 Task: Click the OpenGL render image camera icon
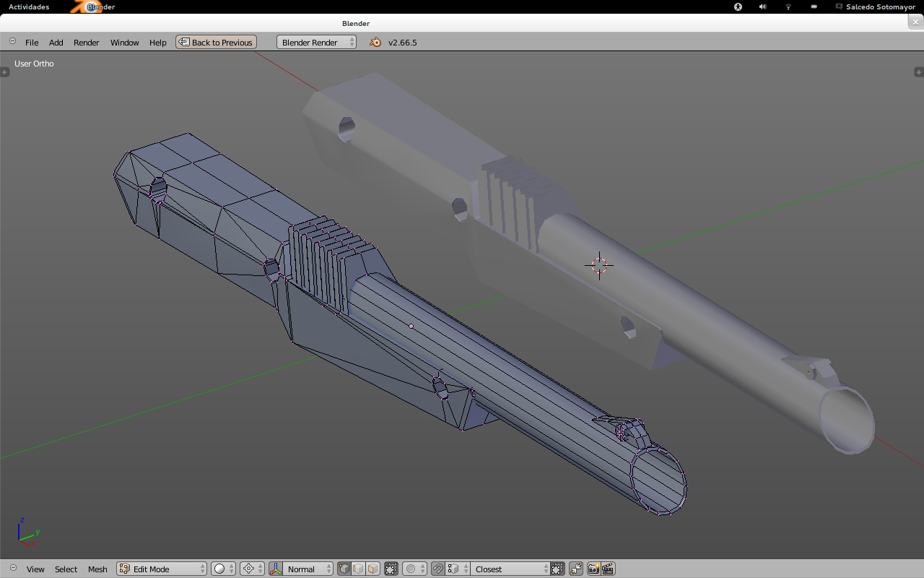click(593, 569)
